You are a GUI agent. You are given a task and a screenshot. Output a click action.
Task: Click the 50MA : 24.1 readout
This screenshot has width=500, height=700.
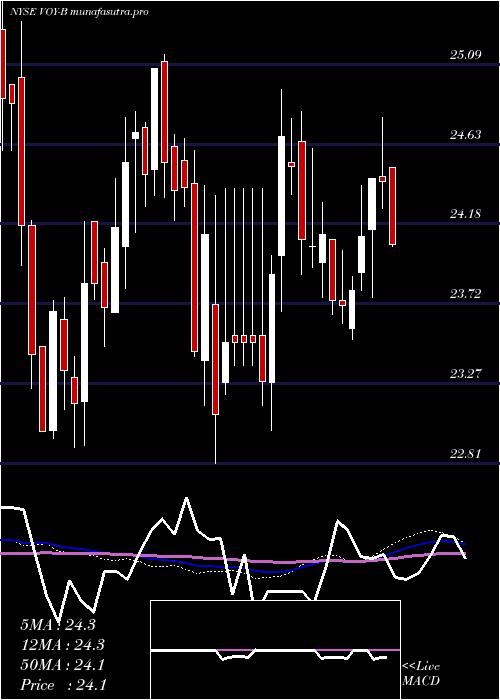tap(63, 665)
